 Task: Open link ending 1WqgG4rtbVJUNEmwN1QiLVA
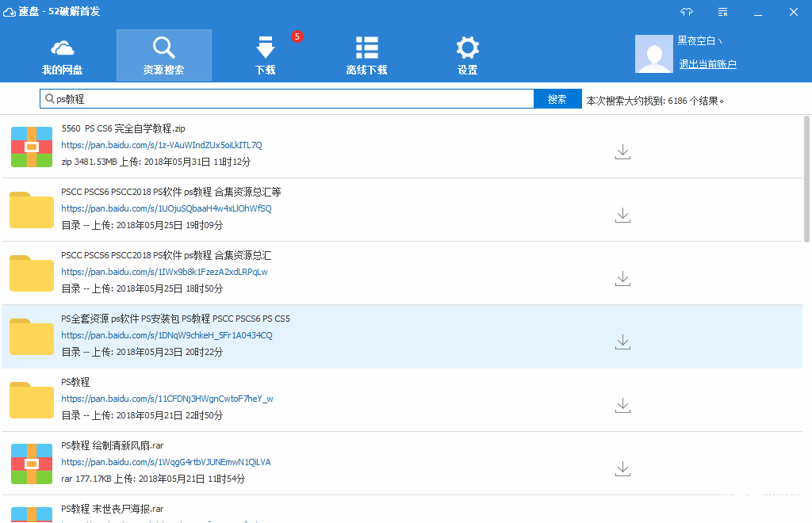click(166, 462)
